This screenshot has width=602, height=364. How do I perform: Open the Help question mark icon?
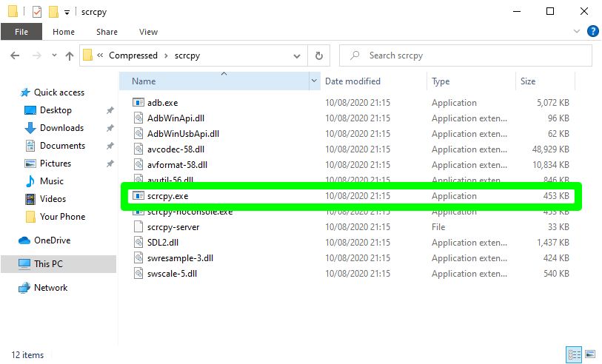(593, 31)
